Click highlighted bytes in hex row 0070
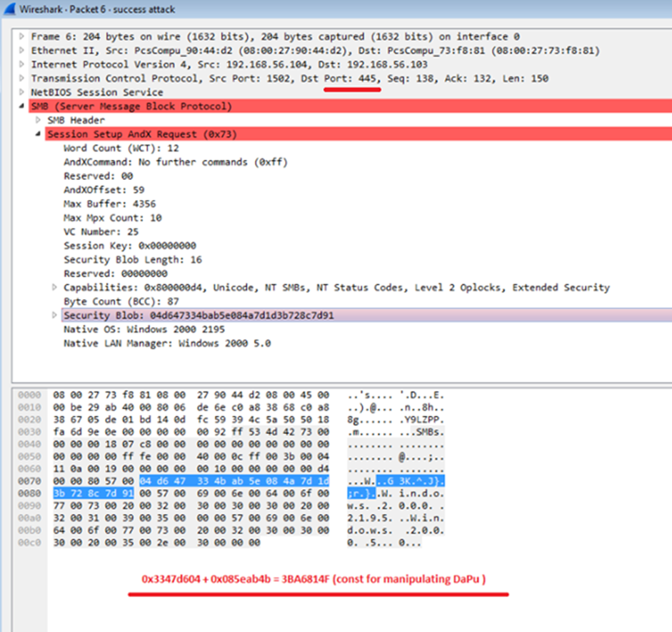 234,481
